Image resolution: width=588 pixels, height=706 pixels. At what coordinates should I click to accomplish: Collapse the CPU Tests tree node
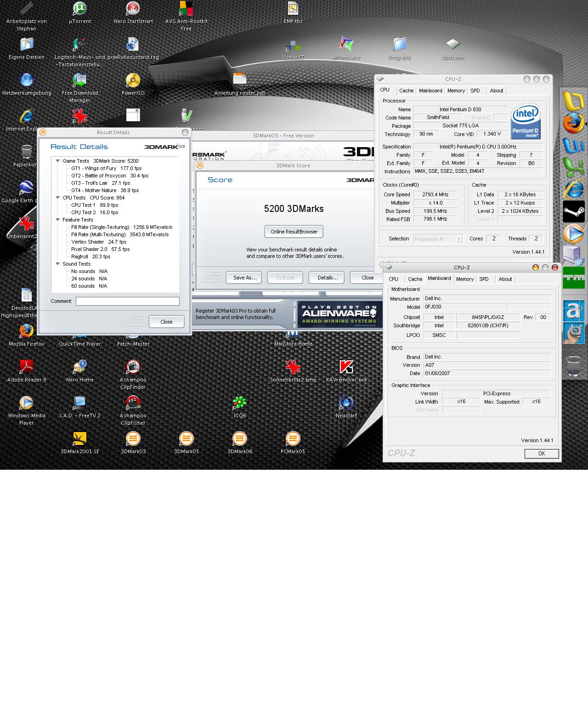click(58, 198)
